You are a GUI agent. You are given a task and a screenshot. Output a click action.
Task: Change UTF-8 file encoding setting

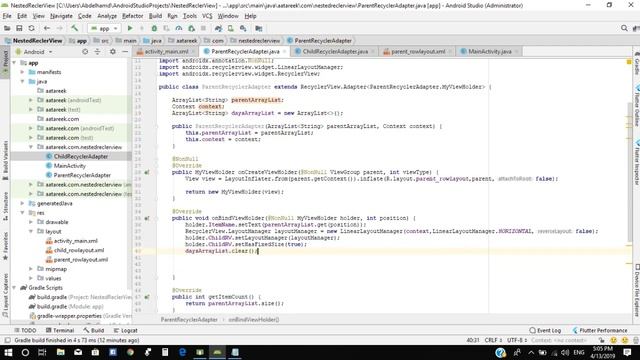pos(517,340)
